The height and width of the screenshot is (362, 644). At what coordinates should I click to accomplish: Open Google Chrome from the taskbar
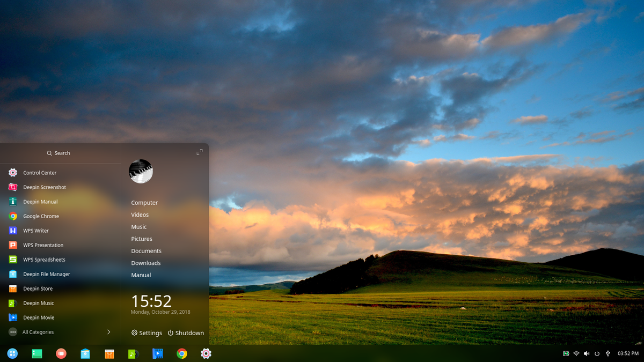pos(182,353)
